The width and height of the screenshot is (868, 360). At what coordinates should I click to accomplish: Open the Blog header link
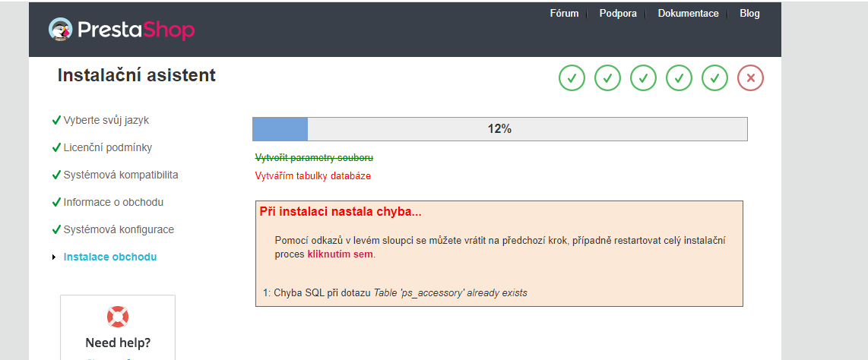(749, 14)
